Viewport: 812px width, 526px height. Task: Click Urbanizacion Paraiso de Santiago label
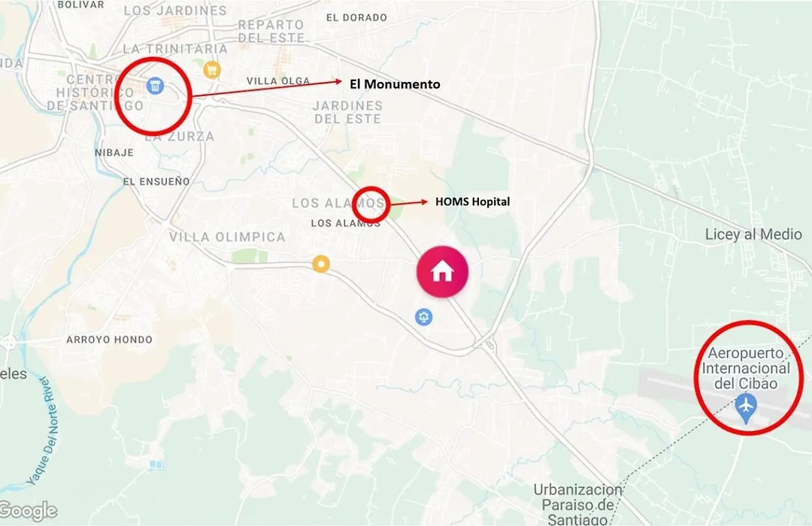577,504
